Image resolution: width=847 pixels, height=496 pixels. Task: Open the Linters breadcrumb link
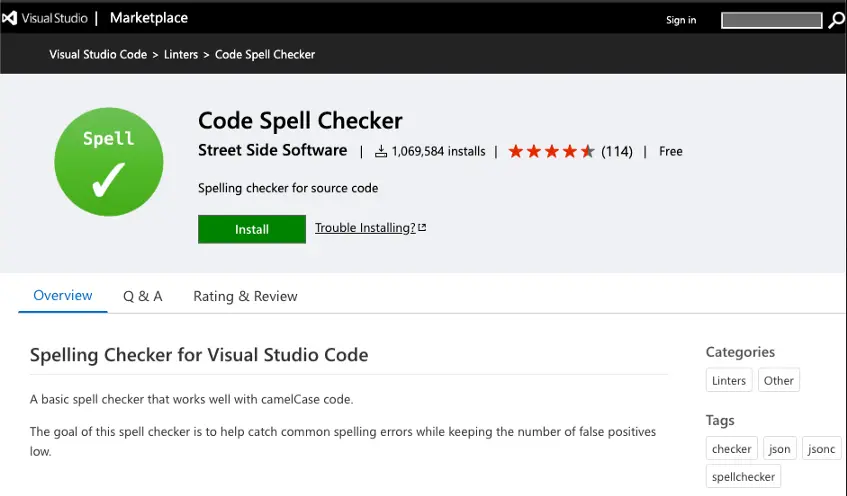181,55
